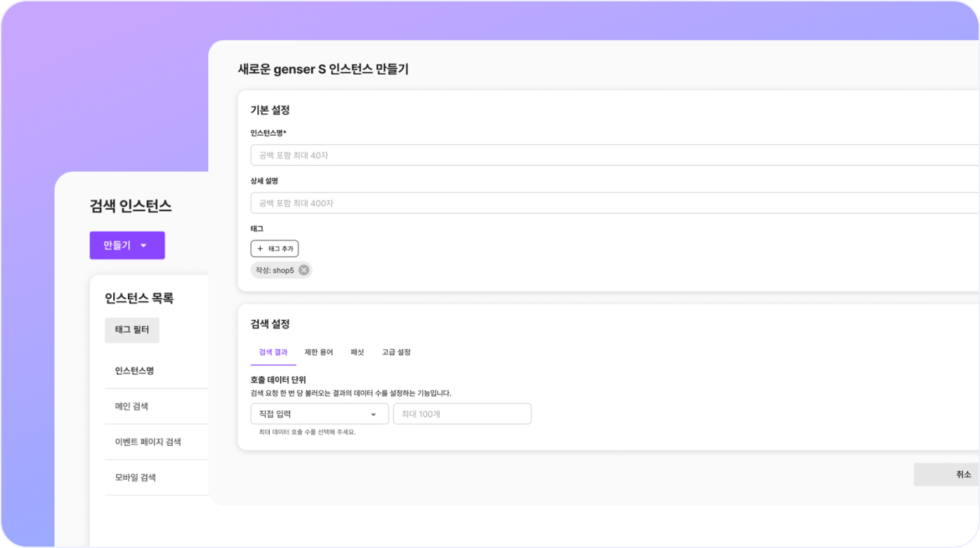The height and width of the screenshot is (548, 980).
Task: Open the 패싯 tab
Action: pyautogui.click(x=357, y=352)
